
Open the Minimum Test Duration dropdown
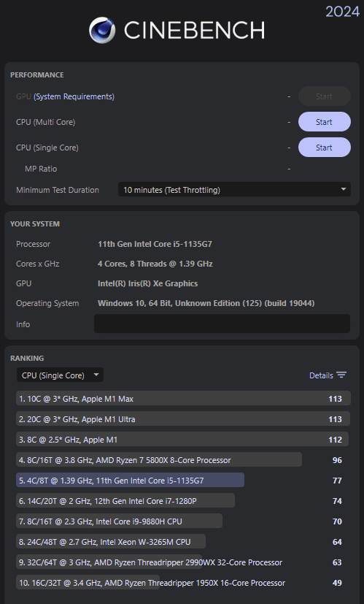point(234,189)
